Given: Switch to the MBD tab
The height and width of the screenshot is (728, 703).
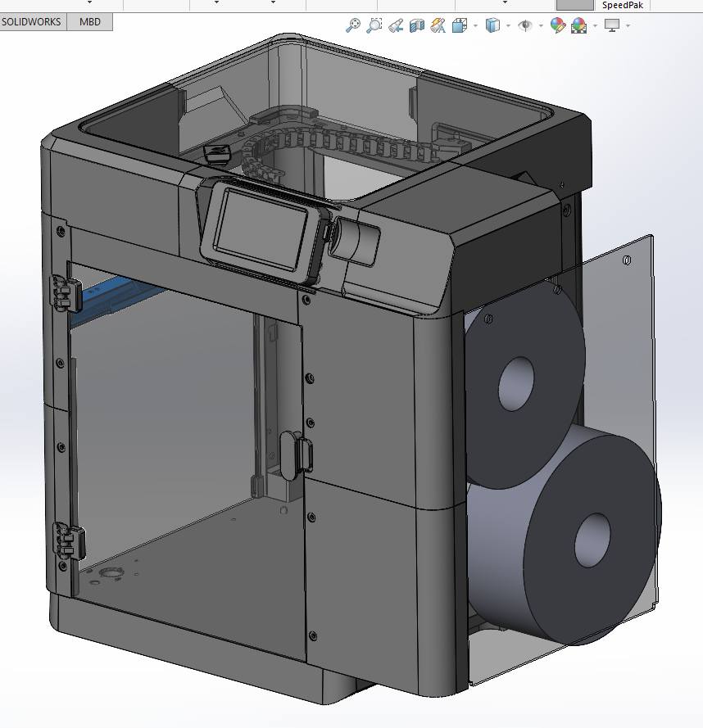Looking at the screenshot, I should click(x=89, y=22).
